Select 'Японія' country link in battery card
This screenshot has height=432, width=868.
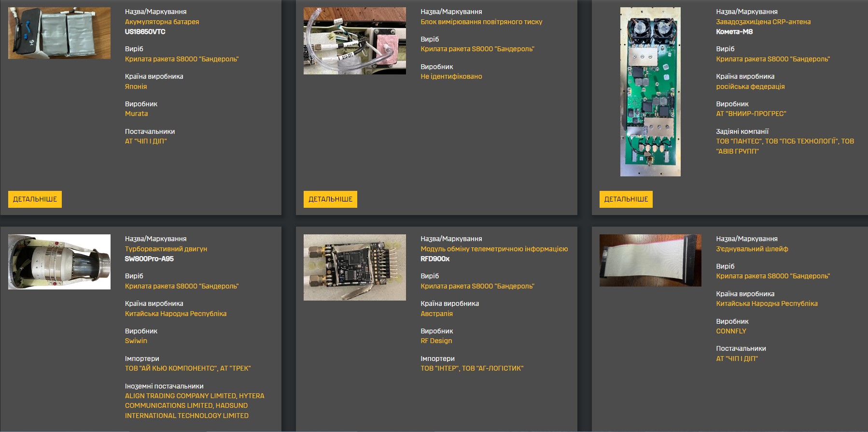coord(136,86)
